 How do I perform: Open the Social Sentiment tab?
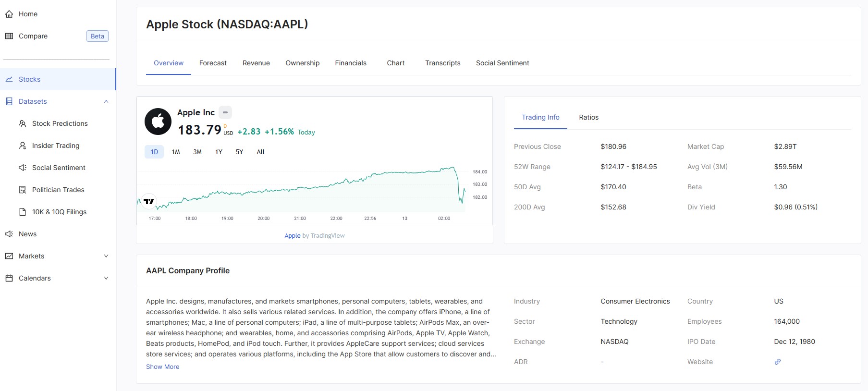pyautogui.click(x=502, y=63)
